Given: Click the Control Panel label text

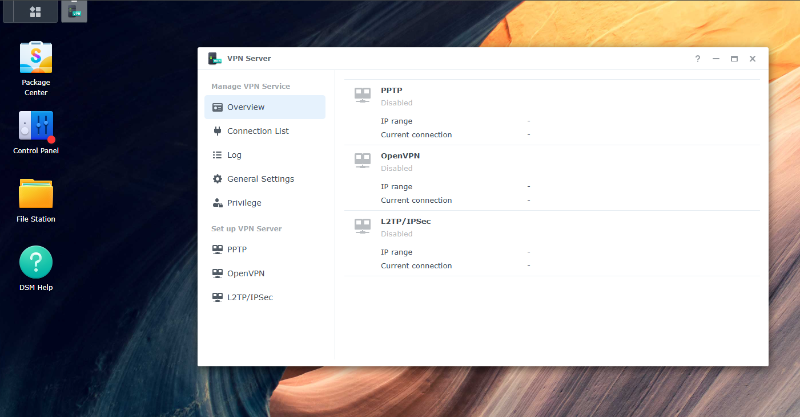Looking at the screenshot, I should 36,151.
